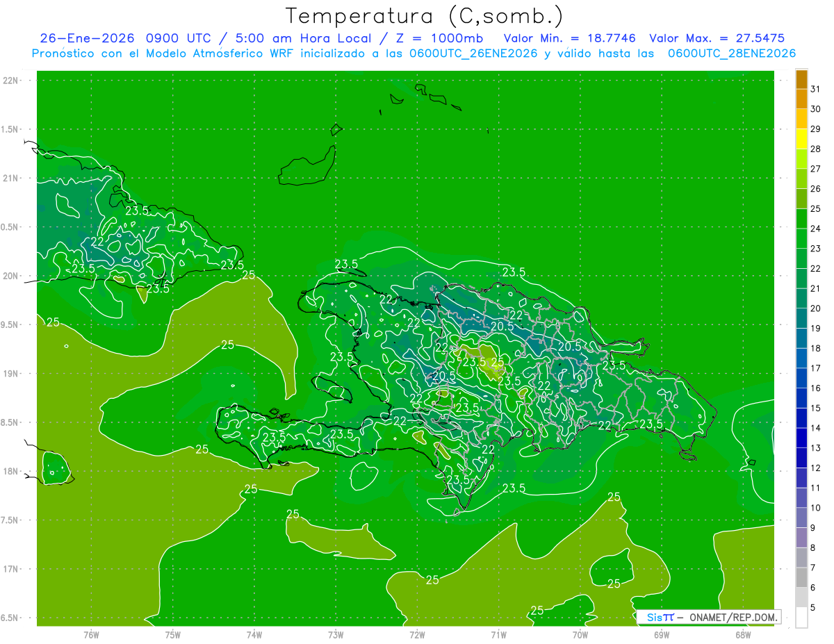Select the "Valor Min. = 18.7746" readout
Viewport: 834px width, 644px height.
569,38
